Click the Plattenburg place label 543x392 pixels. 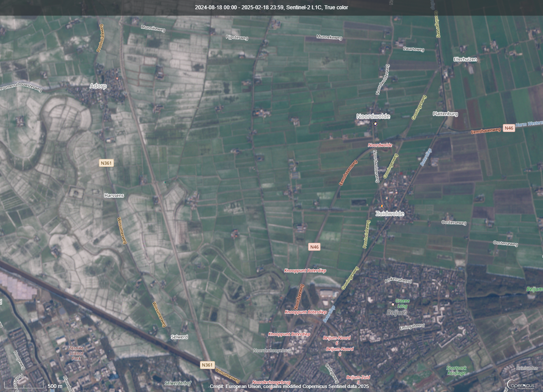pyautogui.click(x=445, y=114)
